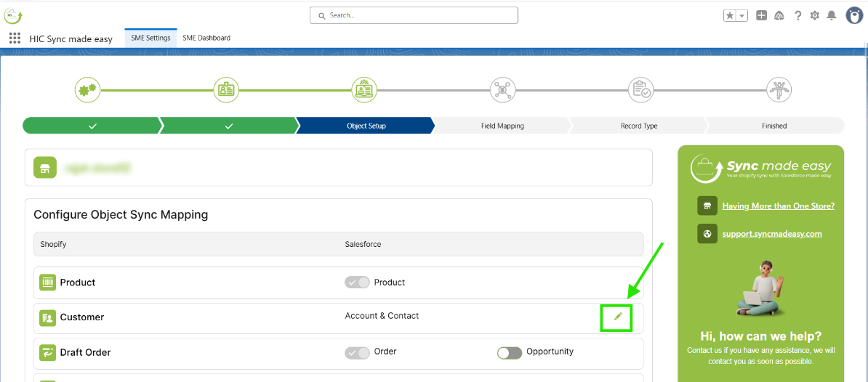Select the Record Type path step
This screenshot has height=382, width=868.
tap(639, 126)
